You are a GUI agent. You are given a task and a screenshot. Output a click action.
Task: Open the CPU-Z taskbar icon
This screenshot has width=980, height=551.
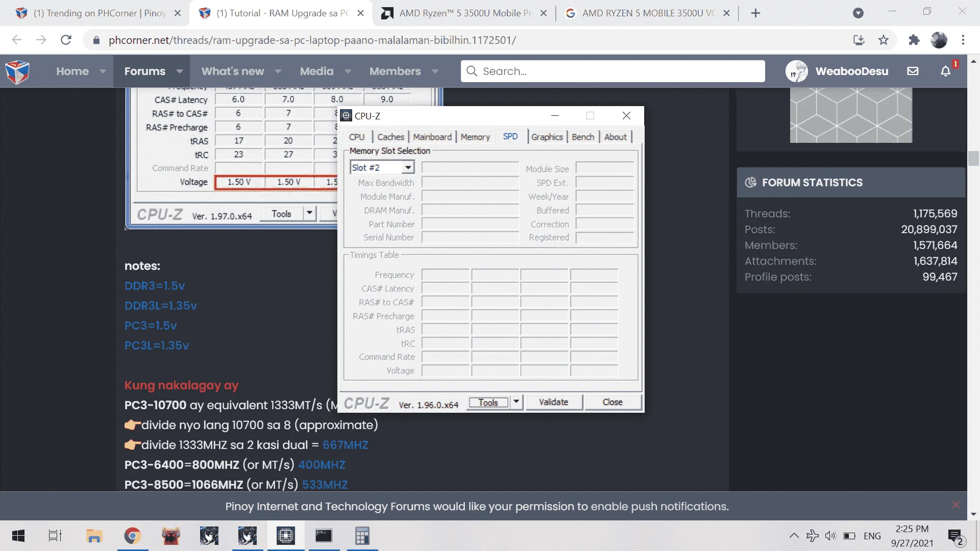[x=285, y=536]
